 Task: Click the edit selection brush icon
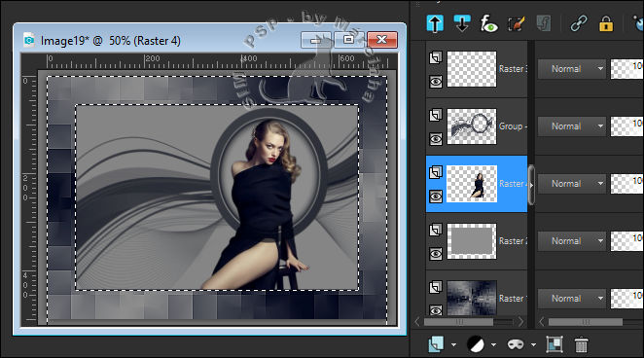517,23
